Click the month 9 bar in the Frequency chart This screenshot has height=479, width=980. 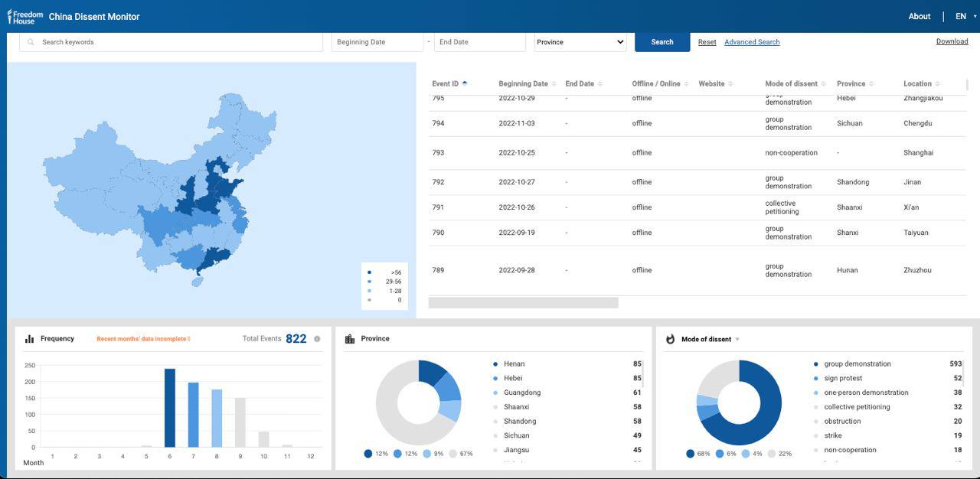(240, 422)
